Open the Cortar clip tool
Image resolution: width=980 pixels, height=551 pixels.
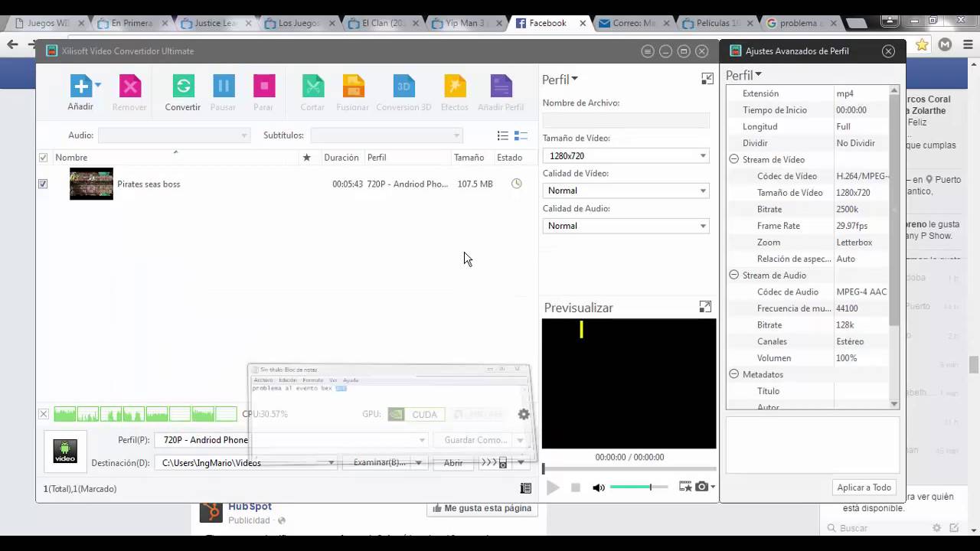tap(312, 86)
